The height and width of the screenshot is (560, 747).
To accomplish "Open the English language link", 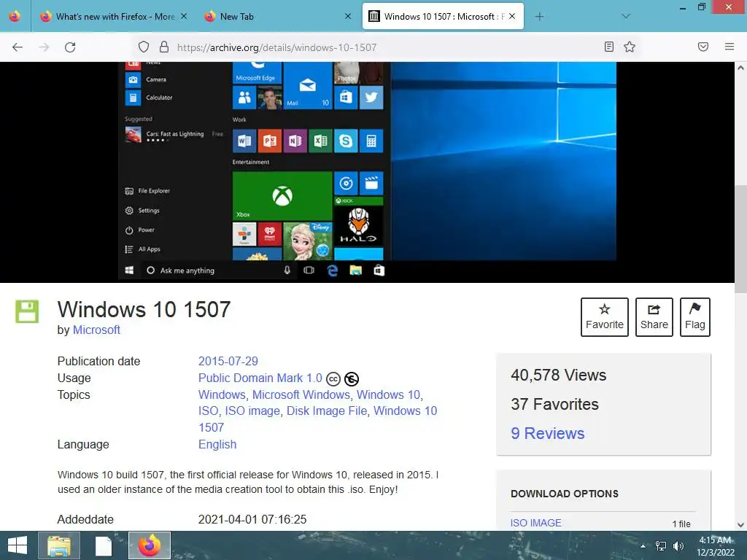I will [x=217, y=444].
